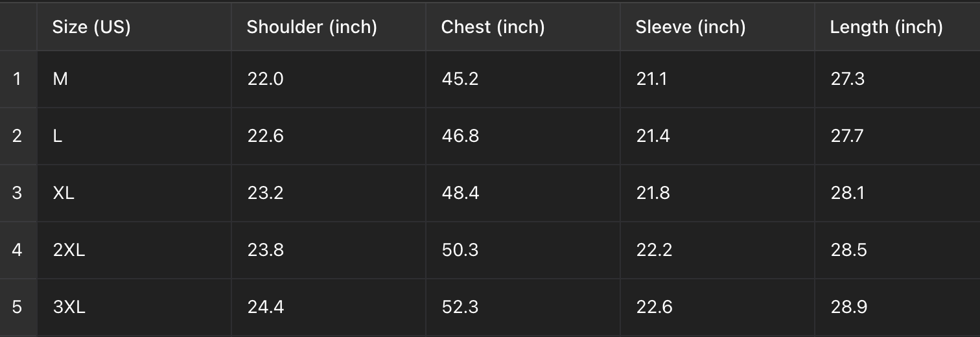Click the 2XL size cell
This screenshot has height=337, width=980.
pyautogui.click(x=134, y=250)
